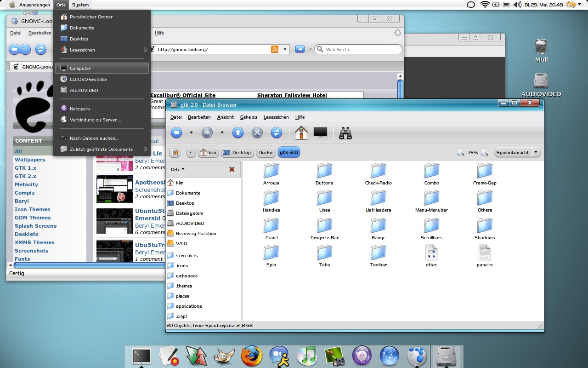Open the AUDIOVIDEO drive on the desktop
588x368 pixels.
click(541, 85)
